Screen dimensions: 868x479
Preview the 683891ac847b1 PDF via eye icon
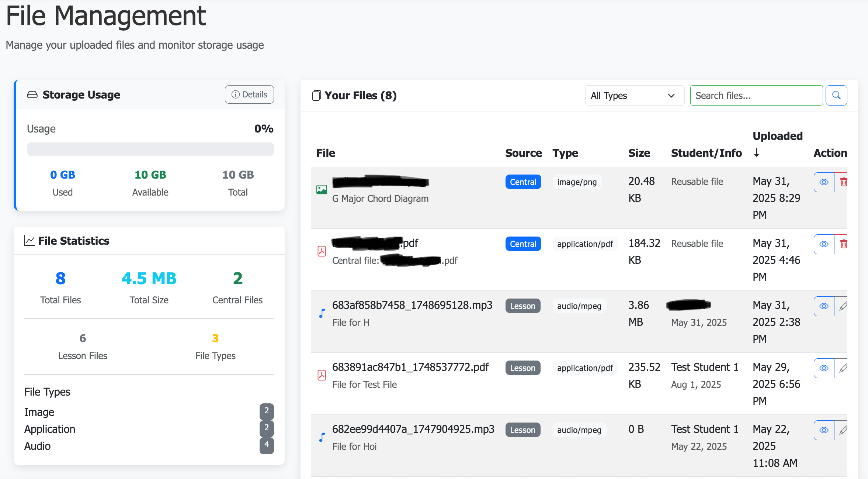(x=824, y=368)
